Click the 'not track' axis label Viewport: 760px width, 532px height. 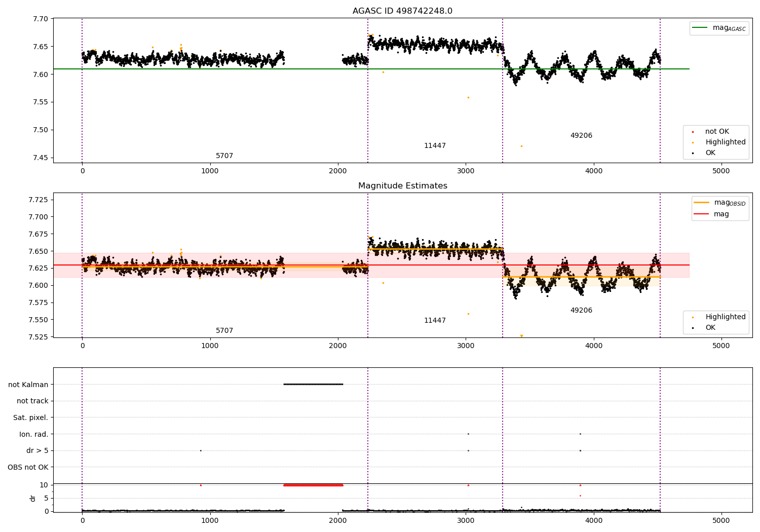pos(32,401)
